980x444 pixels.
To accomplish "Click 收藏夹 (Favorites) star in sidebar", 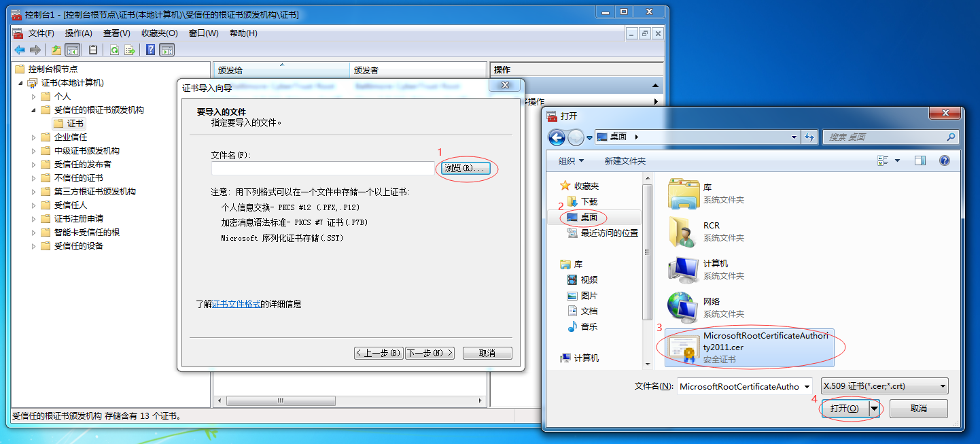I will click(565, 186).
